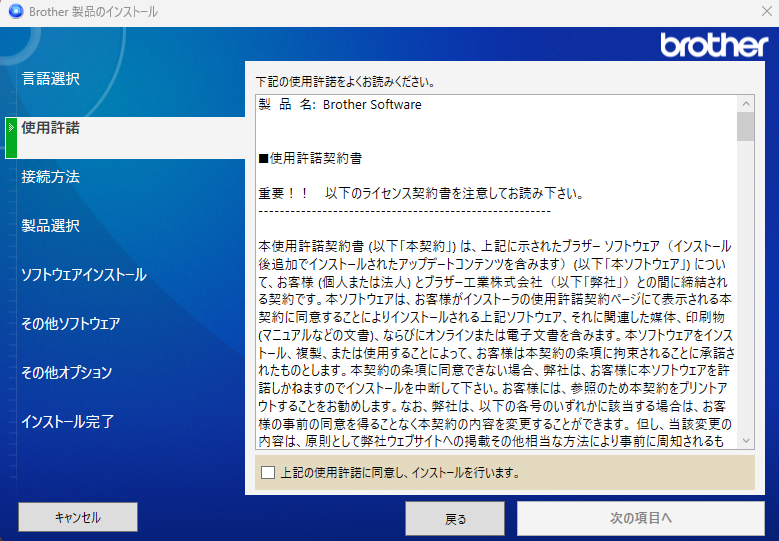This screenshot has width=779, height=541.
Task: Click the title text Brother 製品のインストール
Action: click(93, 11)
